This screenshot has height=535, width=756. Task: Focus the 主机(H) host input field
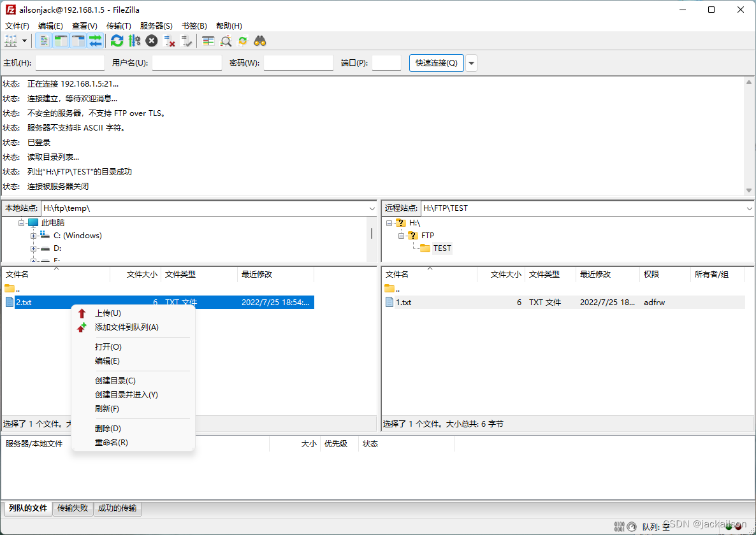point(70,63)
